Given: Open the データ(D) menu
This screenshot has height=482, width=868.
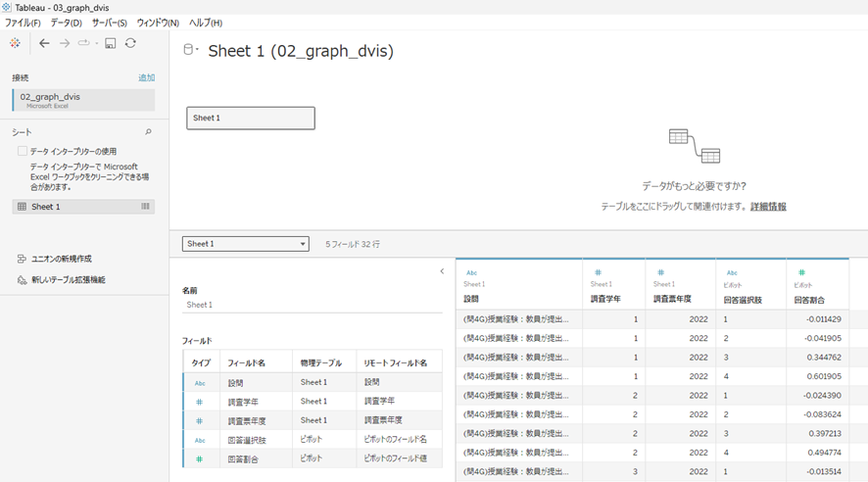Looking at the screenshot, I should 66,23.
